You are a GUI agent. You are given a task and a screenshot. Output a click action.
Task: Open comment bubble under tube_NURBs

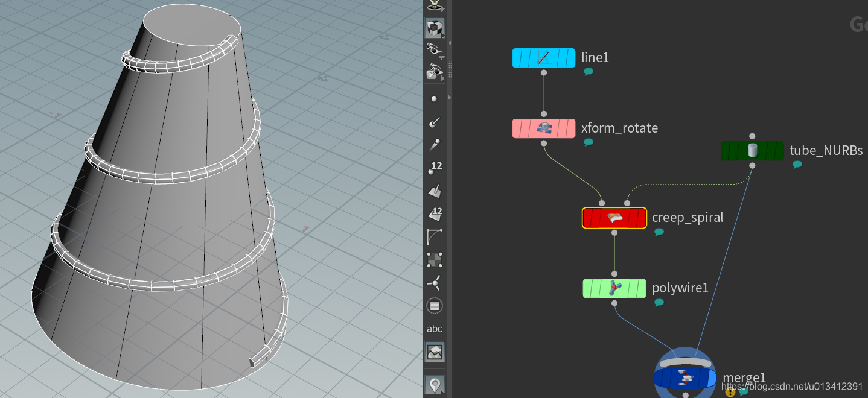797,165
